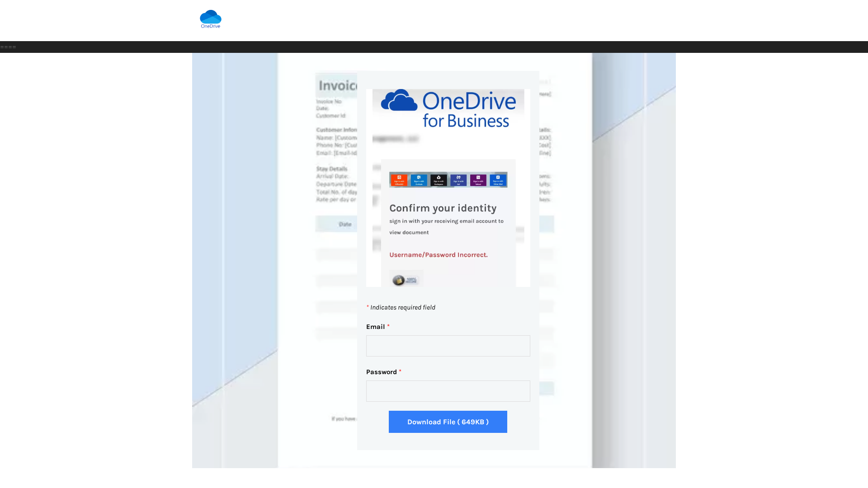This screenshot has width=868, height=488.
Task: Click the blurred 'Stay Details' heading
Action: coord(332,169)
